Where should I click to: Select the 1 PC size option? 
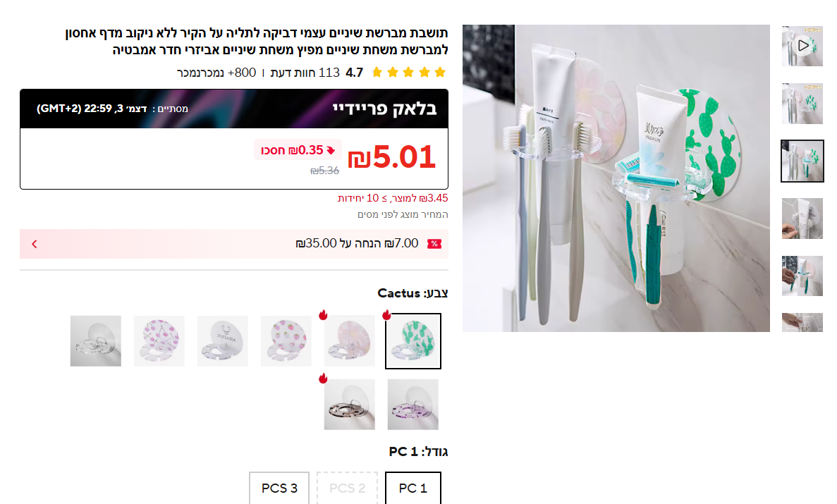click(413, 488)
